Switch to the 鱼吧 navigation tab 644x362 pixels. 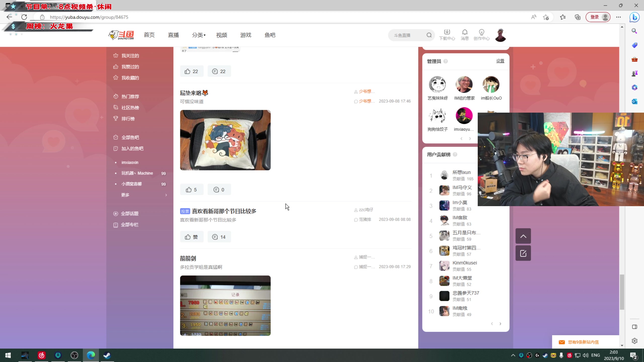click(270, 35)
